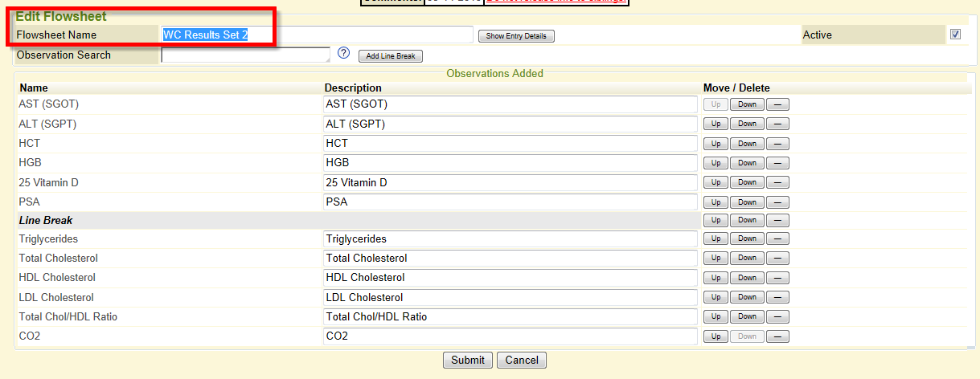Delete the HGB observation row
Screen dimensions: 980x379
coord(777,163)
